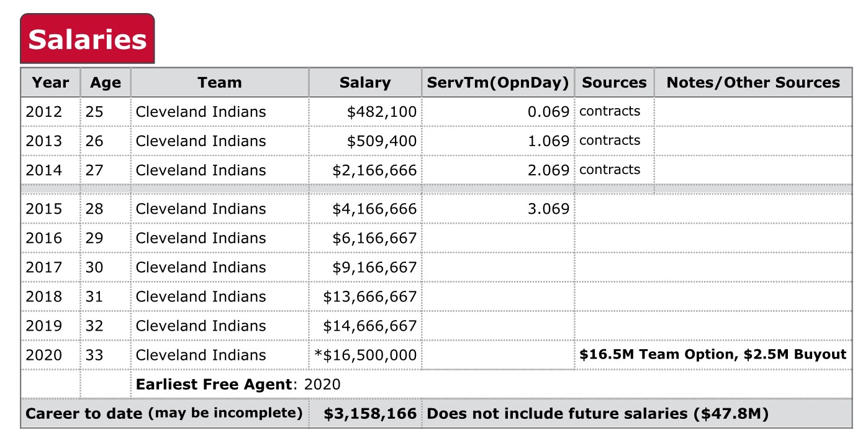Screen dimensions: 868x435
Task: Click Cleveland Indians in the 2019 row
Action: coord(201,326)
